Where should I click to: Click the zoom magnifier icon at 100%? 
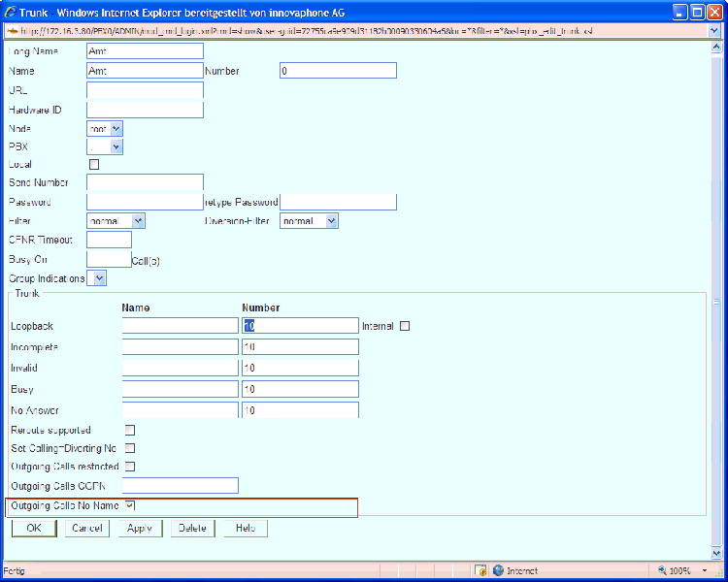tap(662, 570)
